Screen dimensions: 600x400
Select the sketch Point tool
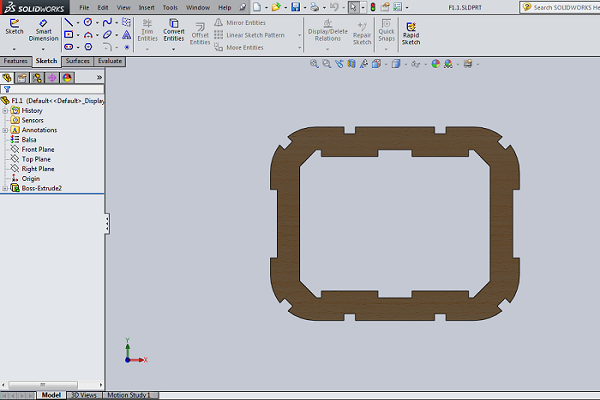click(127, 47)
